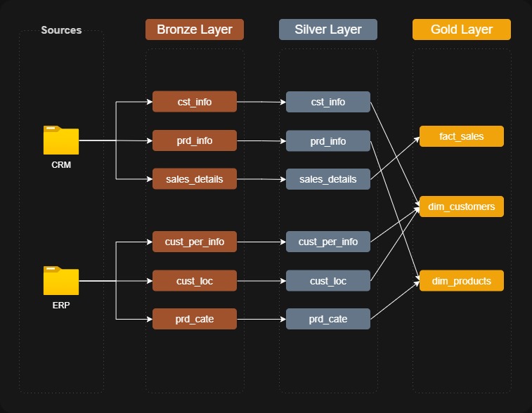Viewport: 532px width, 413px height.
Task: Click the ERP text label
Action: 61,305
